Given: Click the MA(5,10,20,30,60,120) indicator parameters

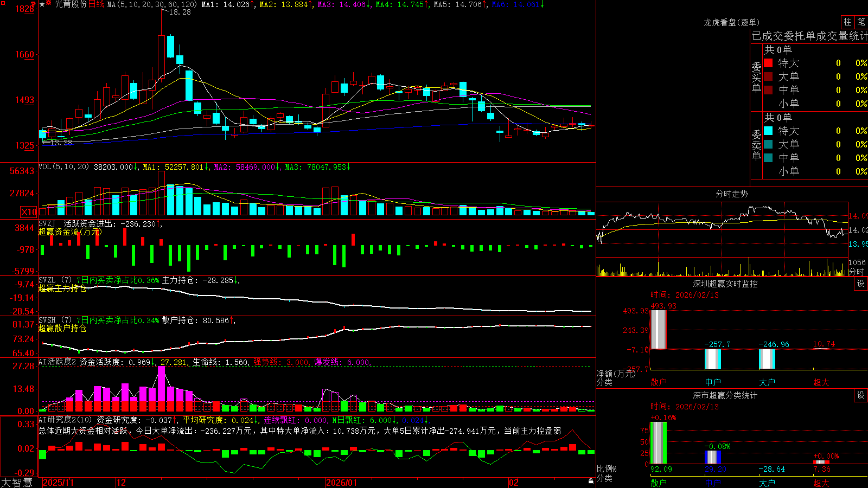Looking at the screenshot, I should tap(152, 4).
